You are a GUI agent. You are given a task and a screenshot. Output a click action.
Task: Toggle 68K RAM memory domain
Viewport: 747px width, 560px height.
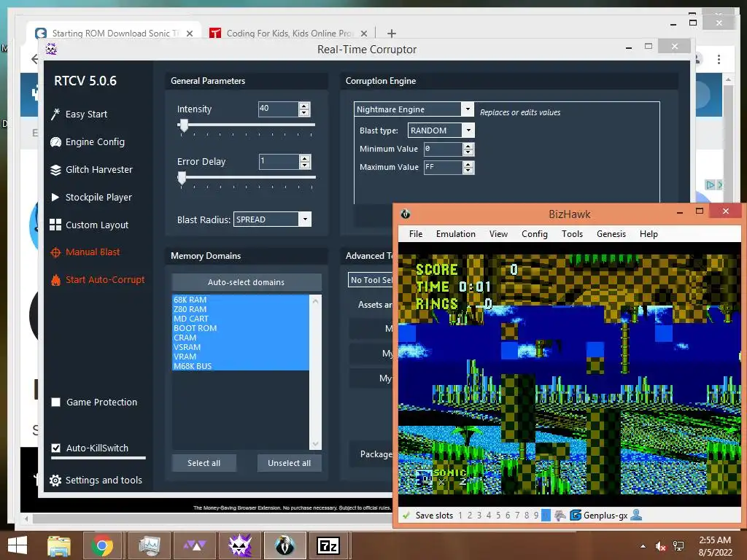(x=241, y=300)
